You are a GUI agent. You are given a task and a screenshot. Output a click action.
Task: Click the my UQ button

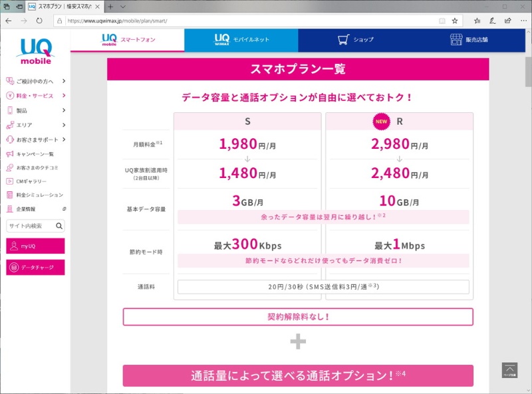[x=35, y=246]
